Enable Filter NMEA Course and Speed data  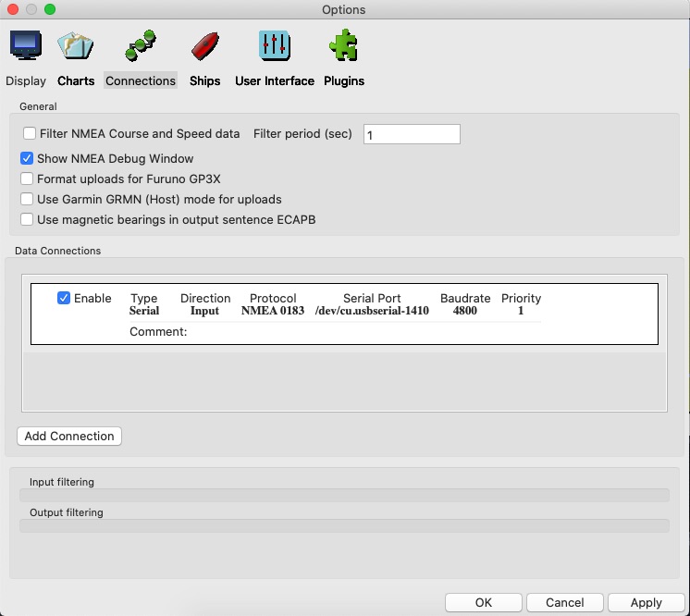click(x=31, y=134)
